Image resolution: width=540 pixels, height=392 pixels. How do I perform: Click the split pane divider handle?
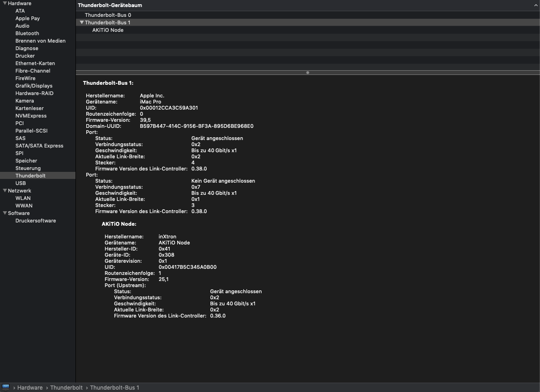click(x=307, y=73)
